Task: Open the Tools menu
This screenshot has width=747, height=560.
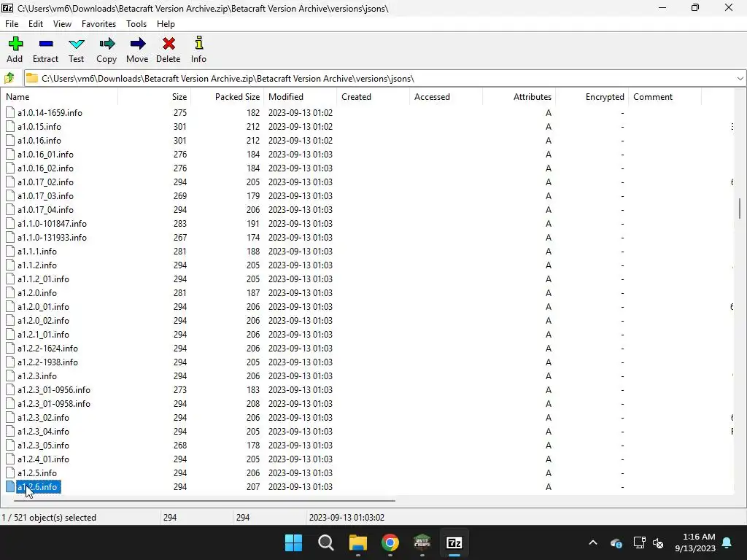Action: (x=136, y=24)
